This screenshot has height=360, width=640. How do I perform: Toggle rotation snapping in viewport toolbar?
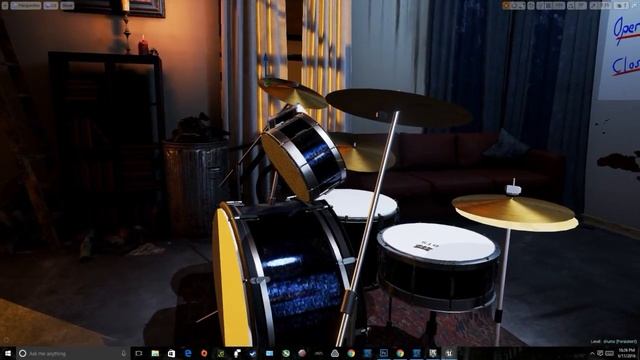[x=571, y=5]
